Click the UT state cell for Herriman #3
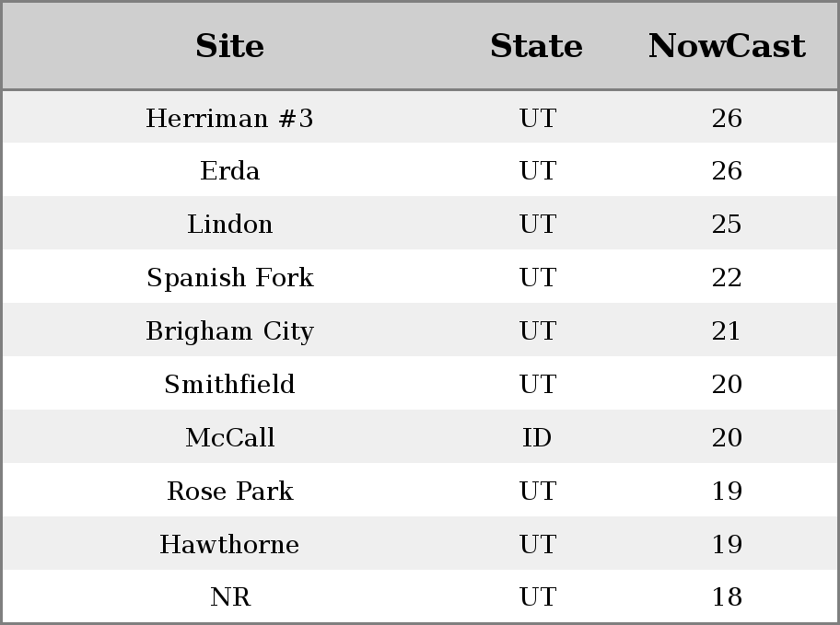This screenshot has width=840, height=625. click(537, 118)
